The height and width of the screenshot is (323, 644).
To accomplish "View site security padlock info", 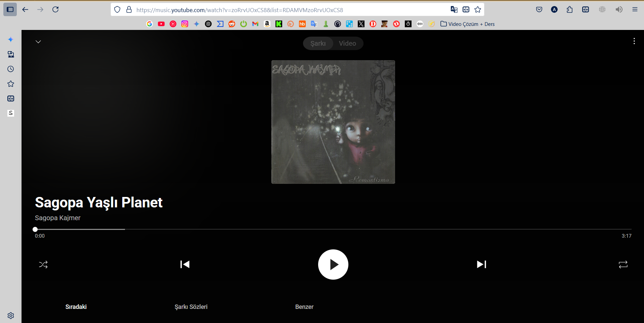I will click(129, 10).
